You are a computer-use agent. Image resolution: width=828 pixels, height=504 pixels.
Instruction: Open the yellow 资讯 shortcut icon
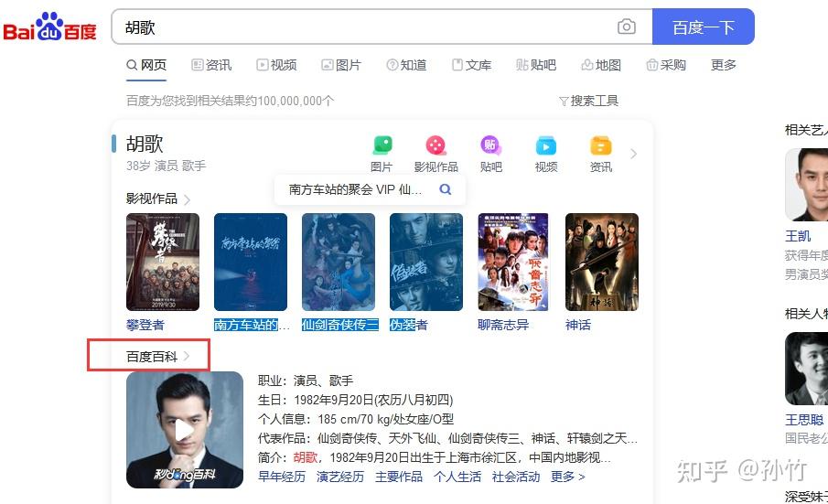pos(601,145)
